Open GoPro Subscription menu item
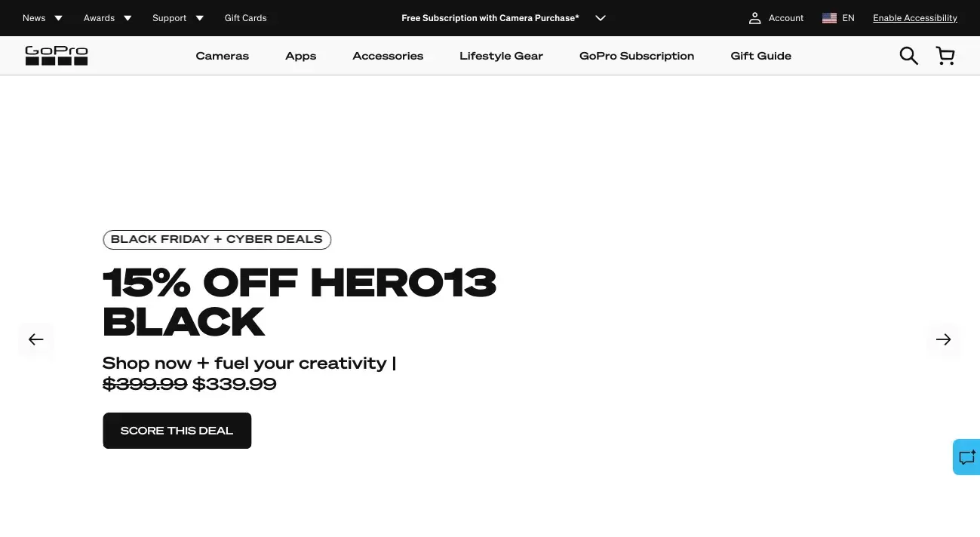The image size is (980, 537). (637, 56)
